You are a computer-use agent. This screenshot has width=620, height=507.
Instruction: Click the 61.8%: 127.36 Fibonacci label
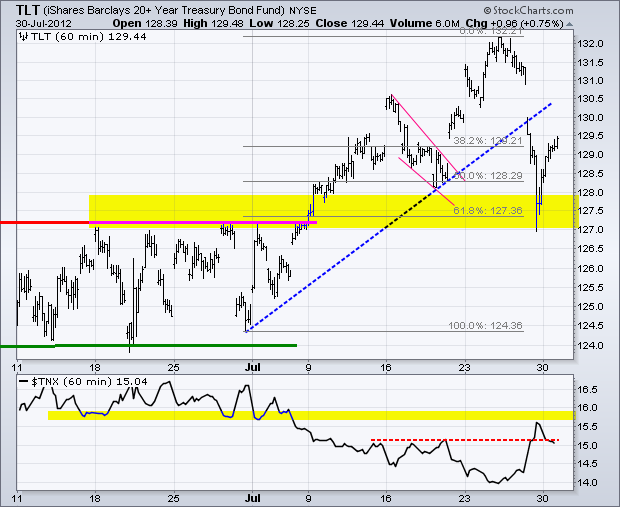[x=488, y=210]
